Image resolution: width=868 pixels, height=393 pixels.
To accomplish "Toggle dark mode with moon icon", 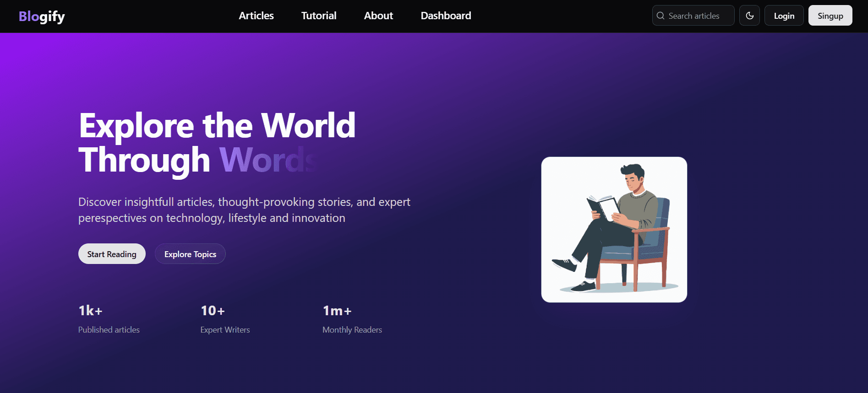I will [x=749, y=16].
